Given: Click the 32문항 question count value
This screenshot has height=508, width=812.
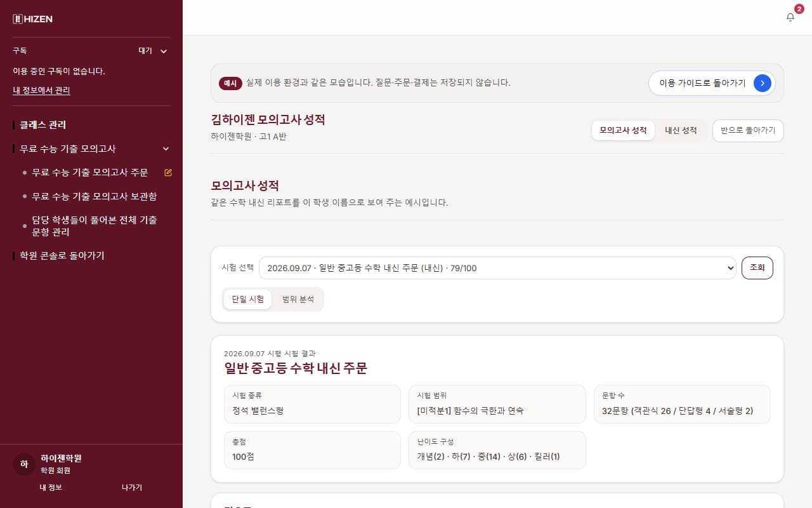Looking at the screenshot, I should [678, 411].
